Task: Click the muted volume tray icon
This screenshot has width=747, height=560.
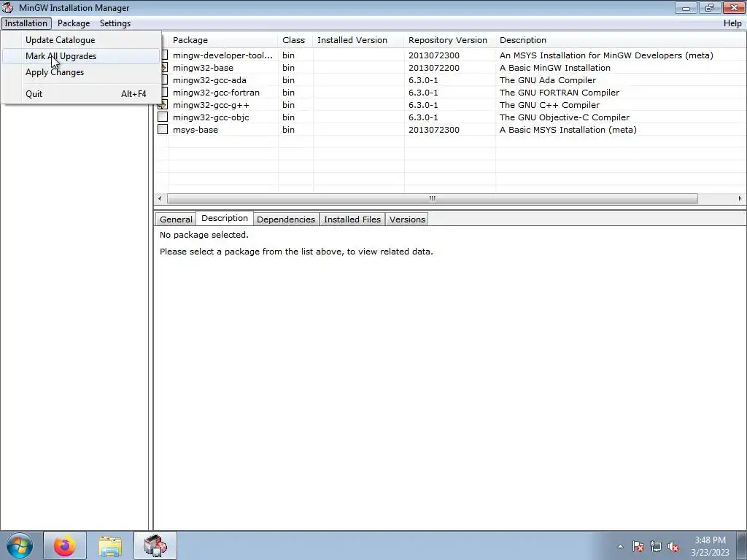Action: 673,546
